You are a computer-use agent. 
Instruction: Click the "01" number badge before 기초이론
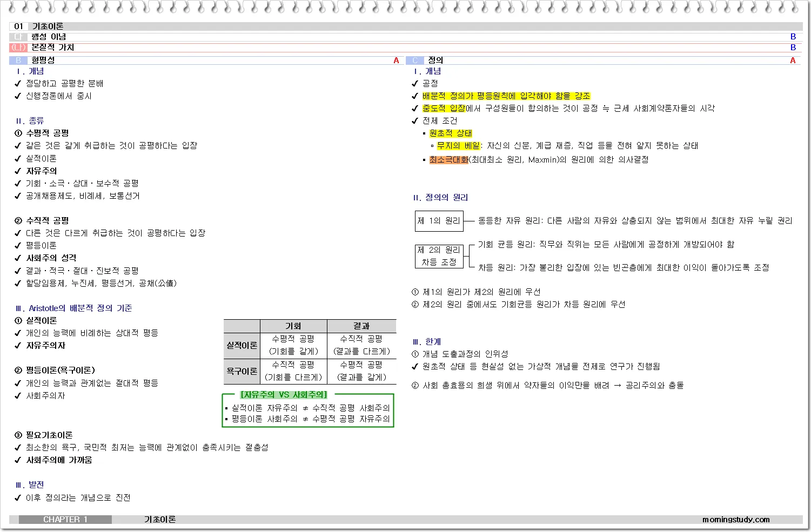18,26
